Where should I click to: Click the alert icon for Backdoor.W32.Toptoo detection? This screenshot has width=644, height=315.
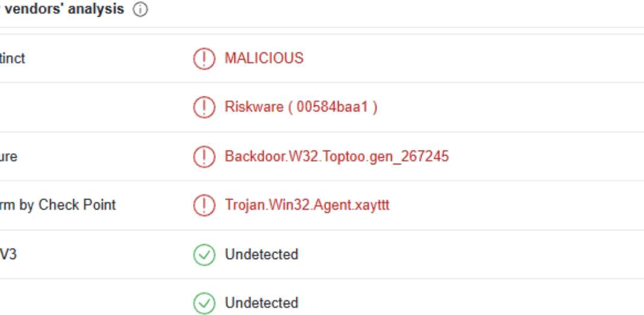point(204,157)
